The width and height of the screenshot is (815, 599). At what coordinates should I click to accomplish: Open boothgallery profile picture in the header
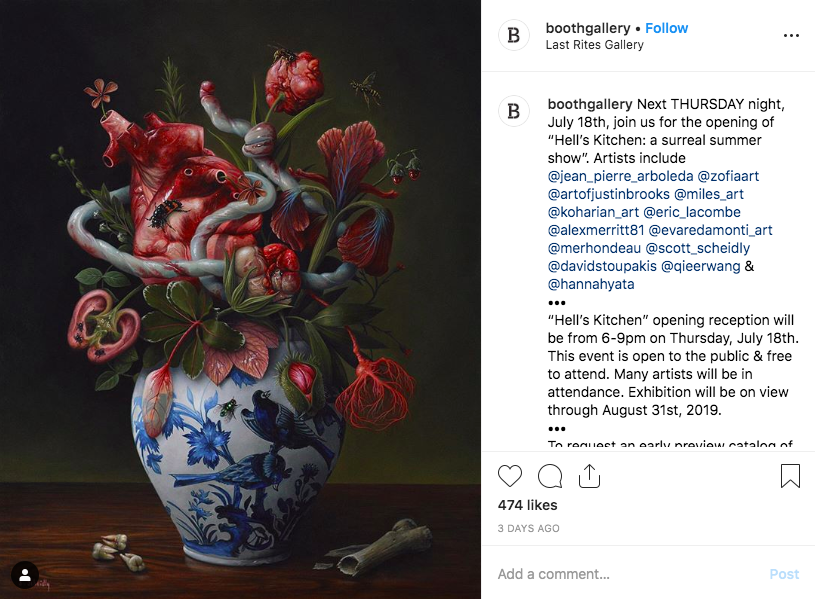514,36
